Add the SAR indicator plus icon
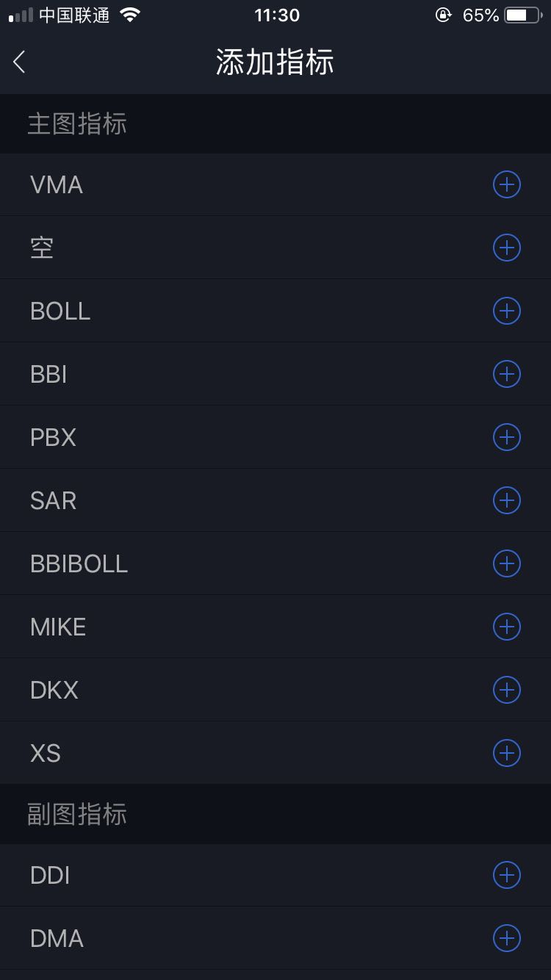551x980 pixels. 506,500
